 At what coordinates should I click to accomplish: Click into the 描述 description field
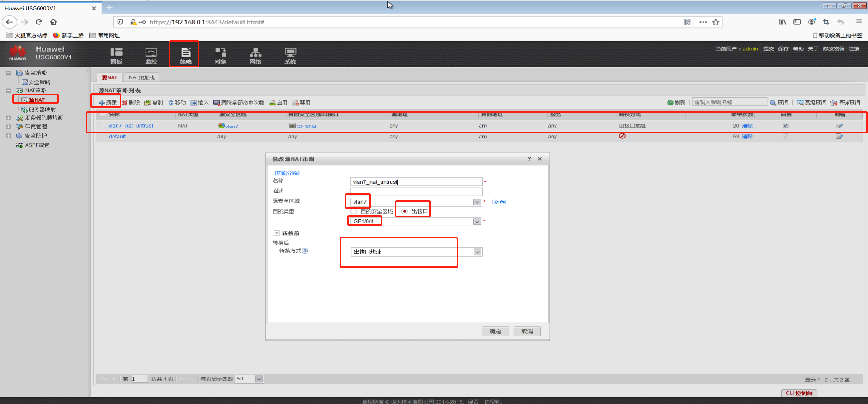coord(416,192)
